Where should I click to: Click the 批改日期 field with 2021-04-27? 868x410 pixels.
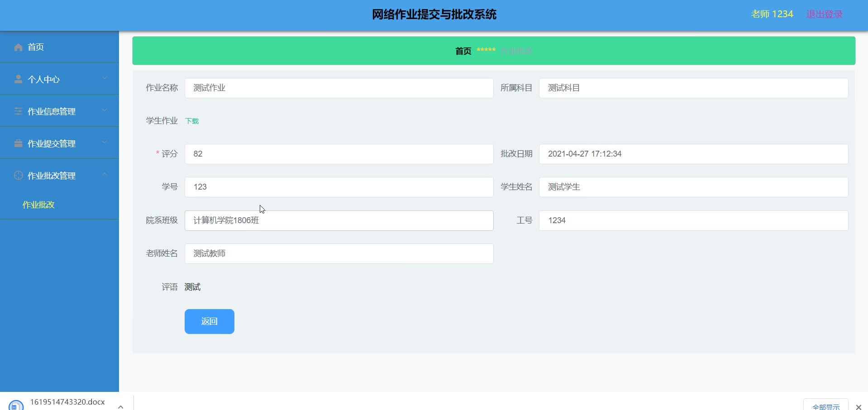(694, 154)
